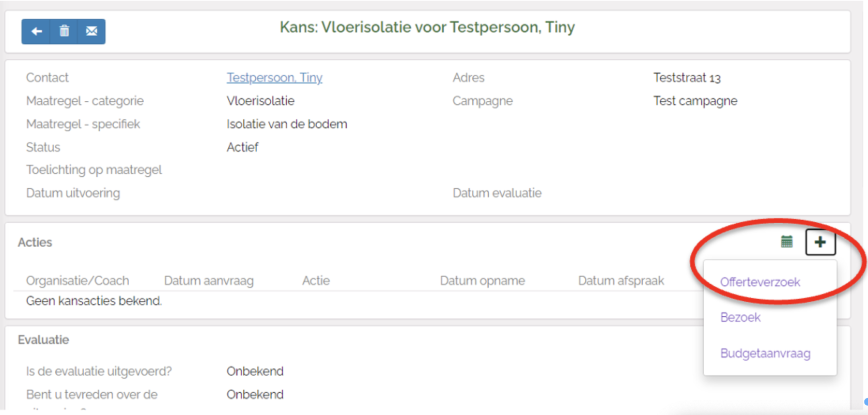Click the Vloerisolatie category value
This screenshot has height=415, width=868.
click(x=260, y=101)
